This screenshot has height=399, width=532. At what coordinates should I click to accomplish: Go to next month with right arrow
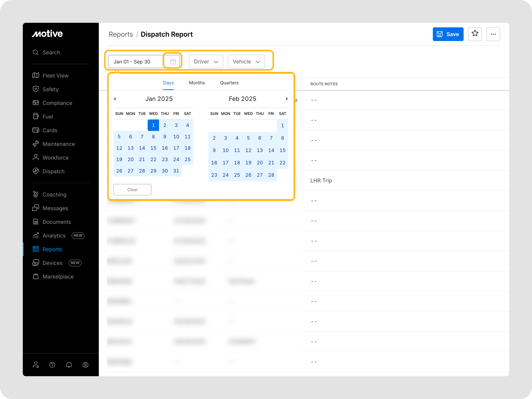click(x=287, y=99)
